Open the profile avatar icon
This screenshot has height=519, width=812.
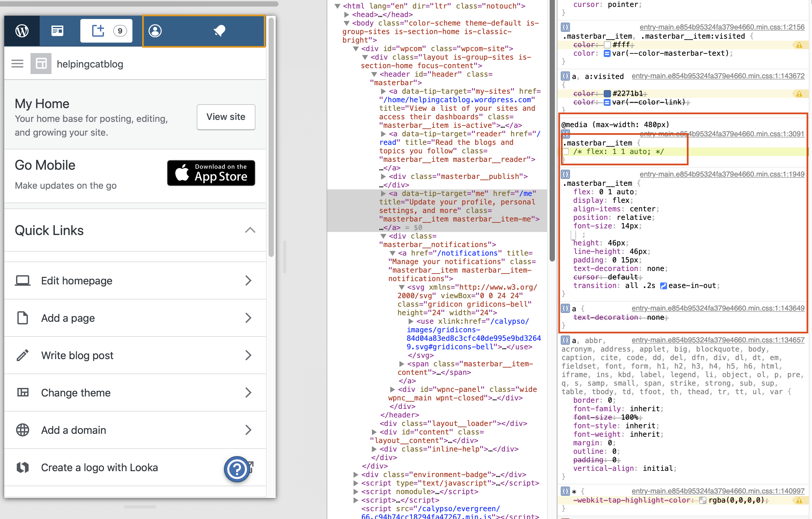[155, 31]
